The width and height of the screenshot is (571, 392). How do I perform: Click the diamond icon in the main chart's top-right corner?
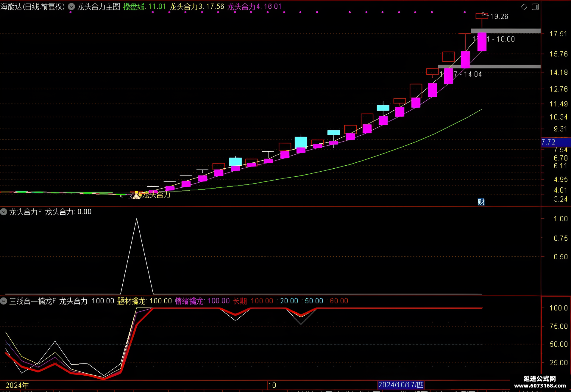pos(524,7)
